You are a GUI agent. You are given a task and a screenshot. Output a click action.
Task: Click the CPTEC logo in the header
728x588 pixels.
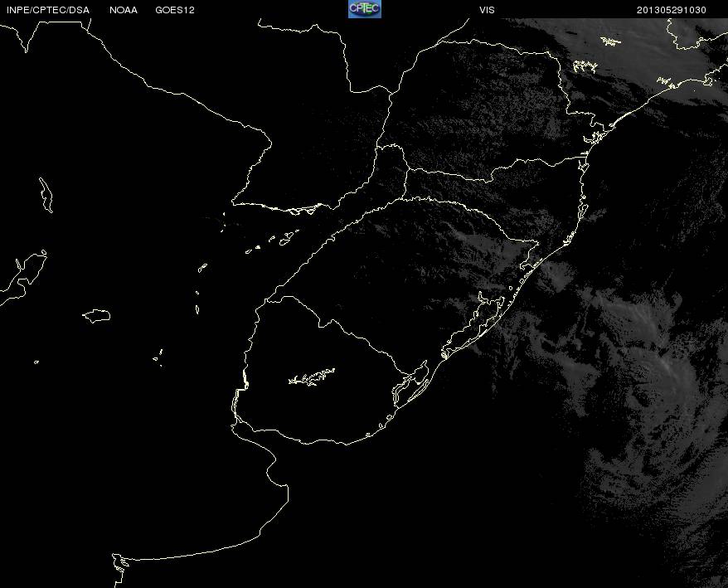[365, 9]
